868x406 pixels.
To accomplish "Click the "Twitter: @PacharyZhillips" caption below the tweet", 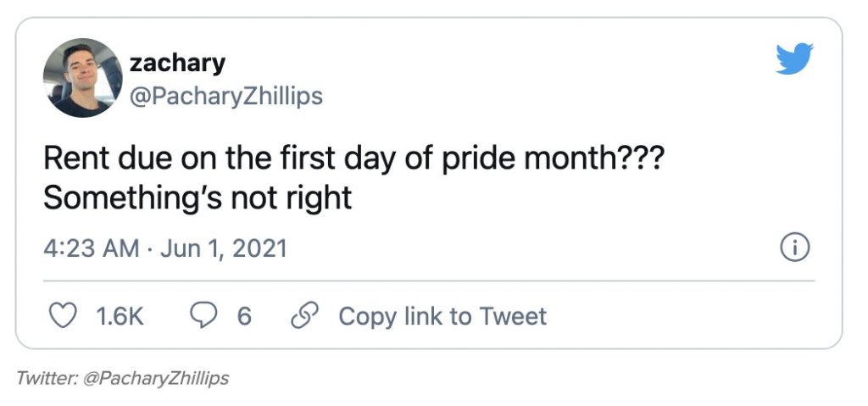I will [x=122, y=378].
